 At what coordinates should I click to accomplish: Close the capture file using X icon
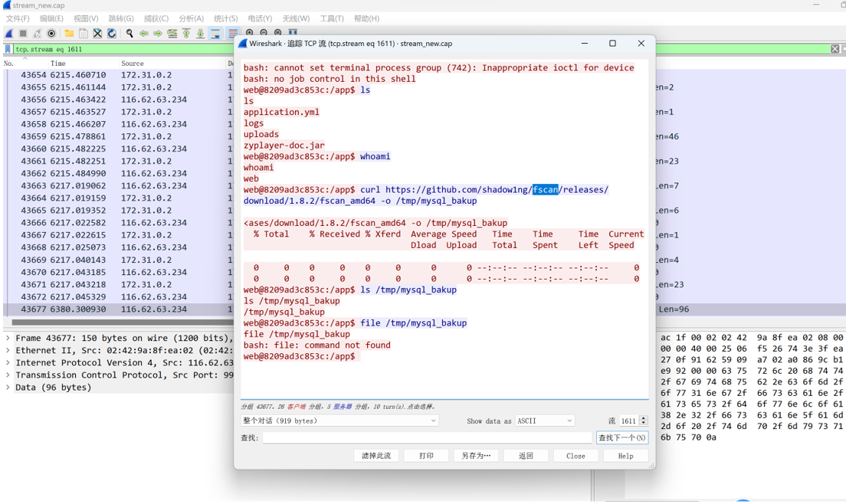pos(97,34)
